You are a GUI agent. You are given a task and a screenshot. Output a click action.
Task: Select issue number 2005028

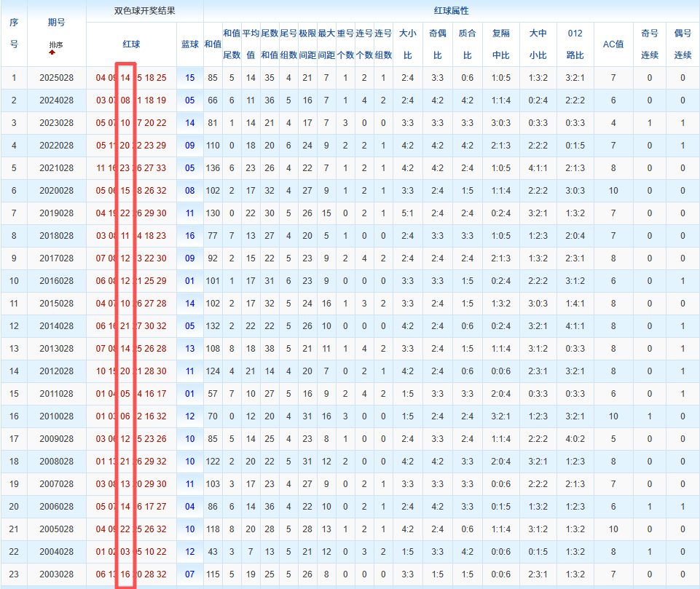[x=56, y=529]
